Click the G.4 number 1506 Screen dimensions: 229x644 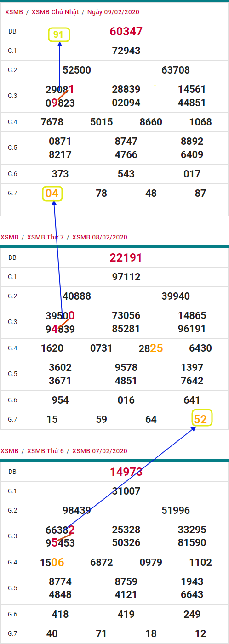pos(52,562)
